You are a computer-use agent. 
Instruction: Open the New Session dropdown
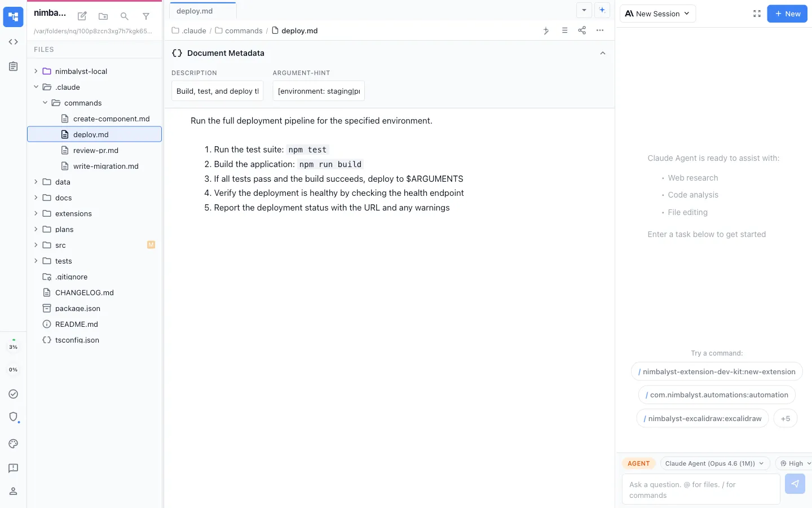click(657, 14)
